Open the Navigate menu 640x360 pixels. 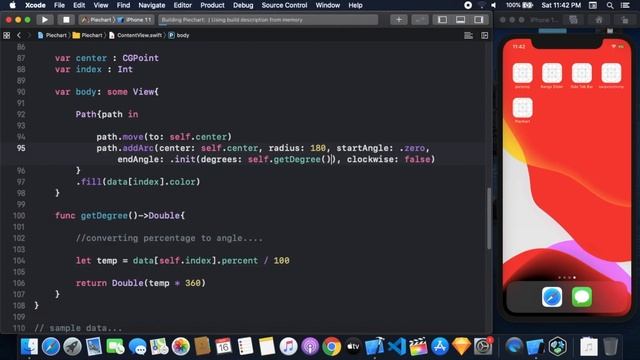[x=151, y=5]
